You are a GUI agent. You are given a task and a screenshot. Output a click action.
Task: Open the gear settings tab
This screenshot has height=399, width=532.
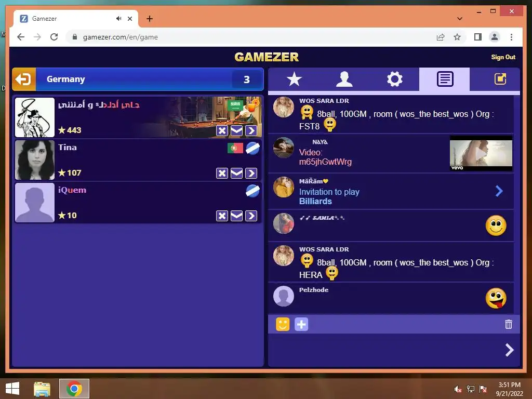395,79
